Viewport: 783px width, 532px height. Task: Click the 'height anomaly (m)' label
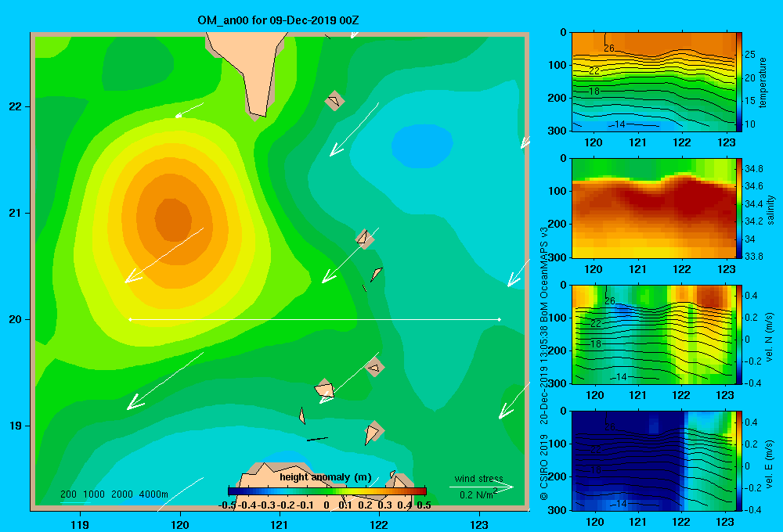pyautogui.click(x=326, y=477)
